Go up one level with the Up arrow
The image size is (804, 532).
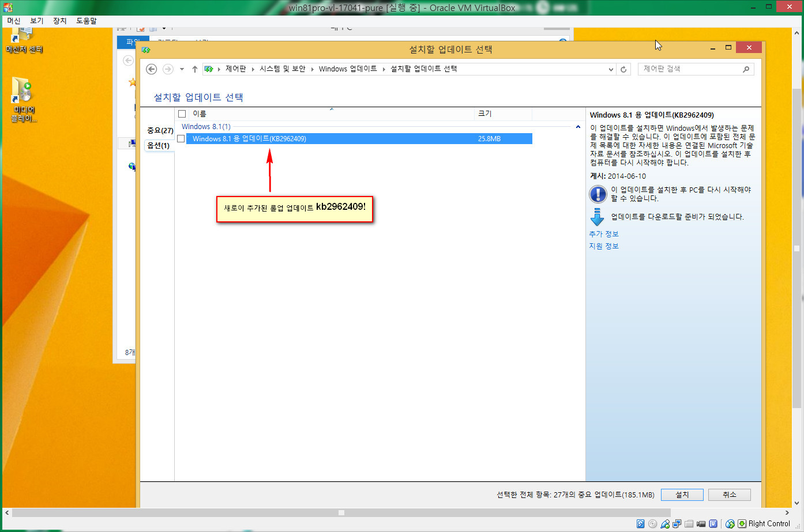click(x=195, y=69)
